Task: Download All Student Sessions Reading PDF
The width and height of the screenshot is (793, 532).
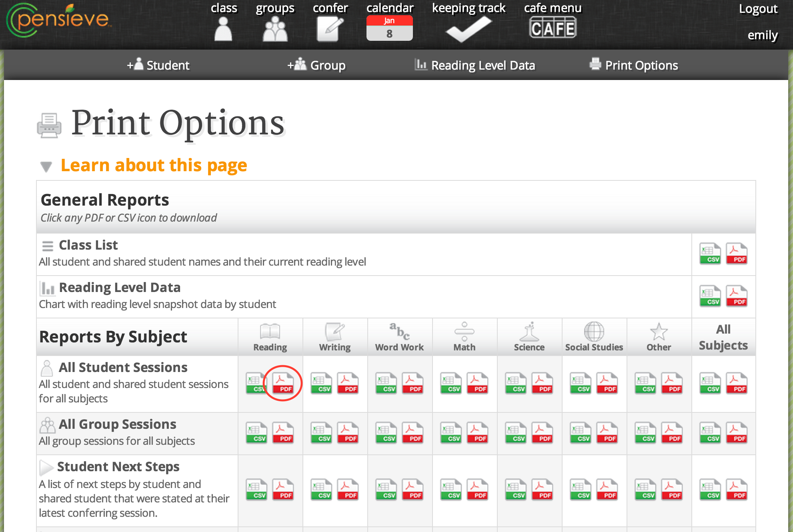Action: pyautogui.click(x=283, y=383)
